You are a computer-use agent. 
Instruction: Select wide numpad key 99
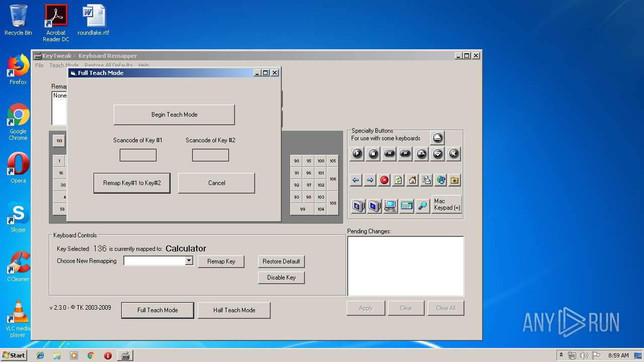(x=303, y=209)
